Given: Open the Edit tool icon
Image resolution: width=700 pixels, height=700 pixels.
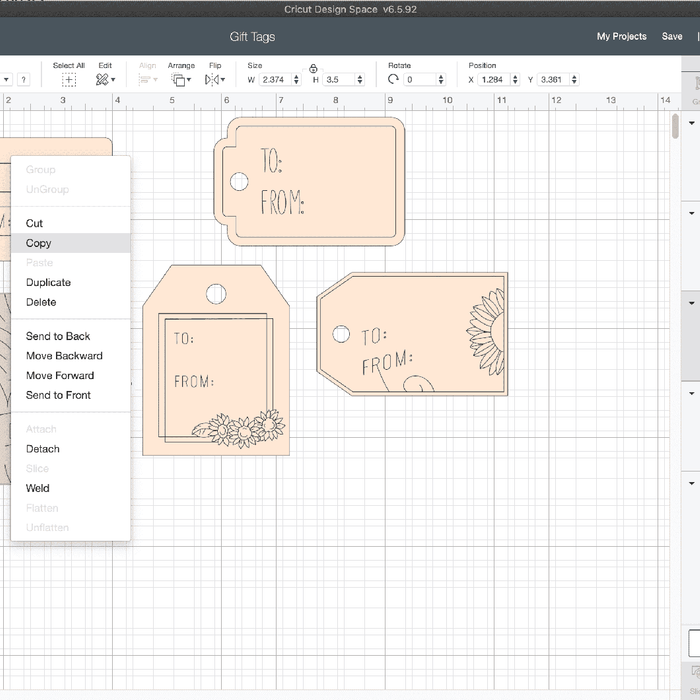Looking at the screenshot, I should [104, 80].
